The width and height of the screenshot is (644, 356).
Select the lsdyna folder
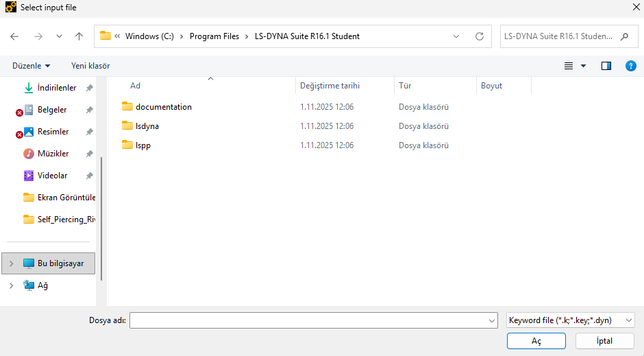click(x=147, y=126)
